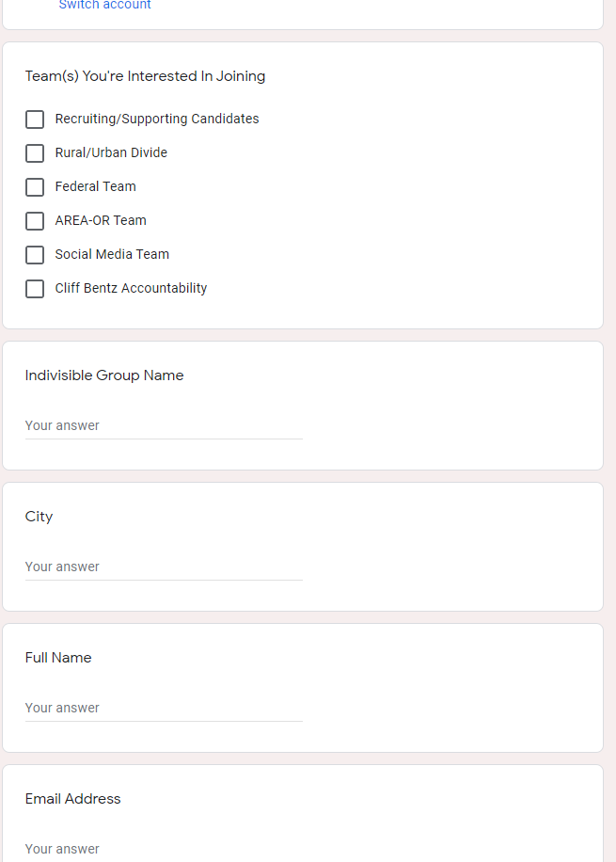Click the 'Cliff Bentz Accountability' option label text
This screenshot has height=862, width=616.
(x=131, y=289)
